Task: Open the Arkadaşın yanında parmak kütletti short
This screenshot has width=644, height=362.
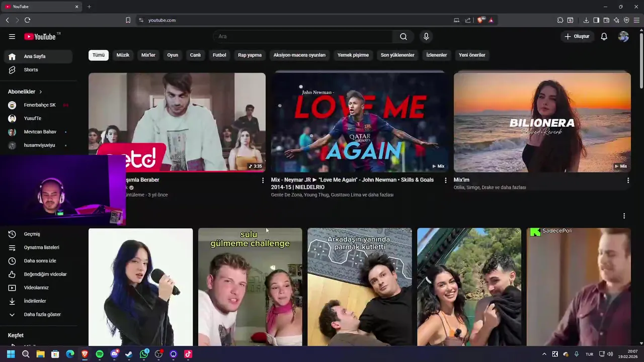Action: click(x=360, y=287)
